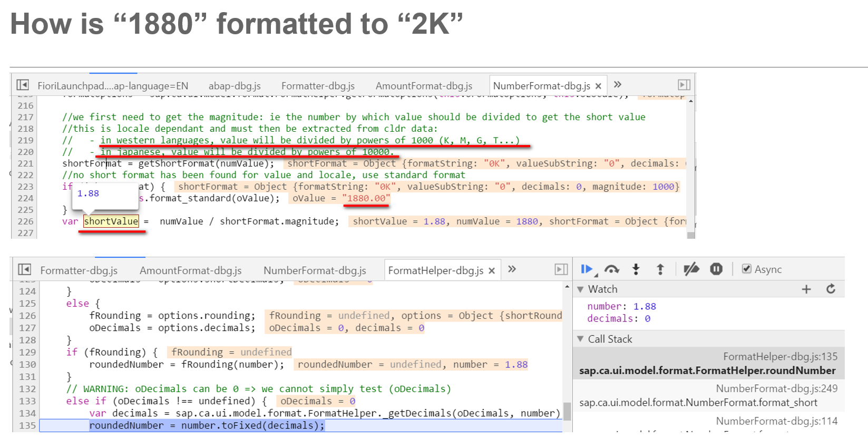Step into next function call
This screenshot has height=448, width=868.
[x=636, y=269]
